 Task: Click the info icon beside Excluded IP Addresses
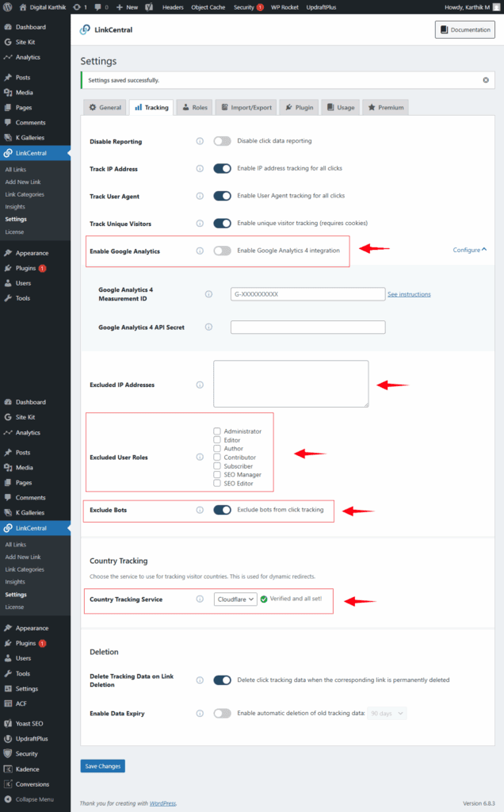pos(200,385)
